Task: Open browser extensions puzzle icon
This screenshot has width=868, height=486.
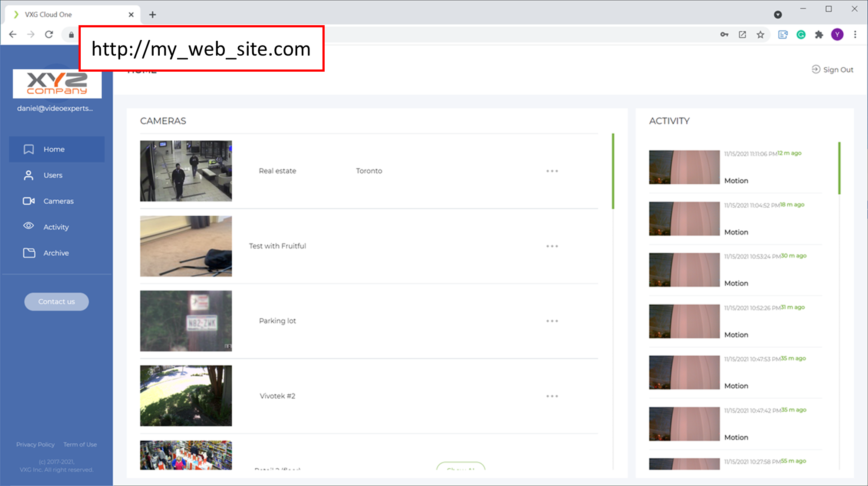Action: [819, 35]
